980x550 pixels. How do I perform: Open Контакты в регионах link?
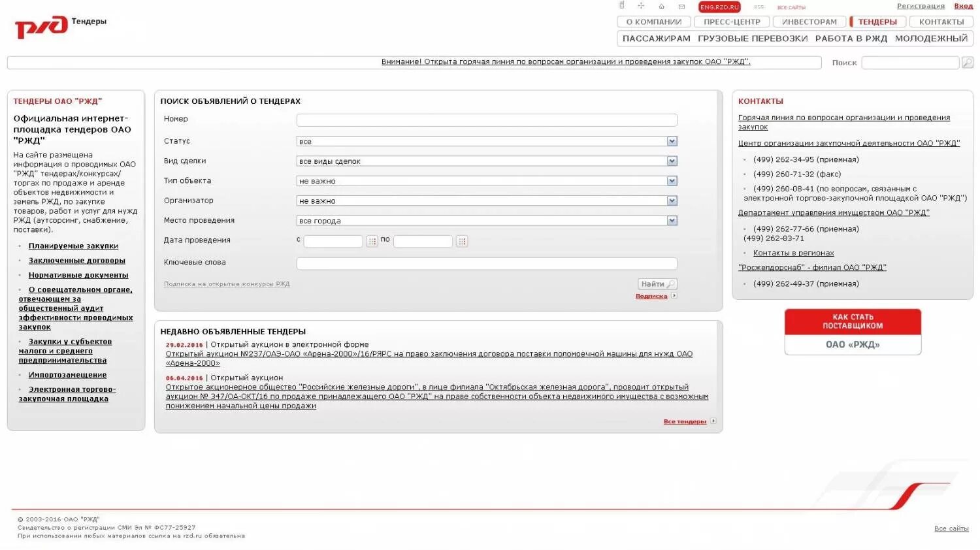(x=793, y=253)
